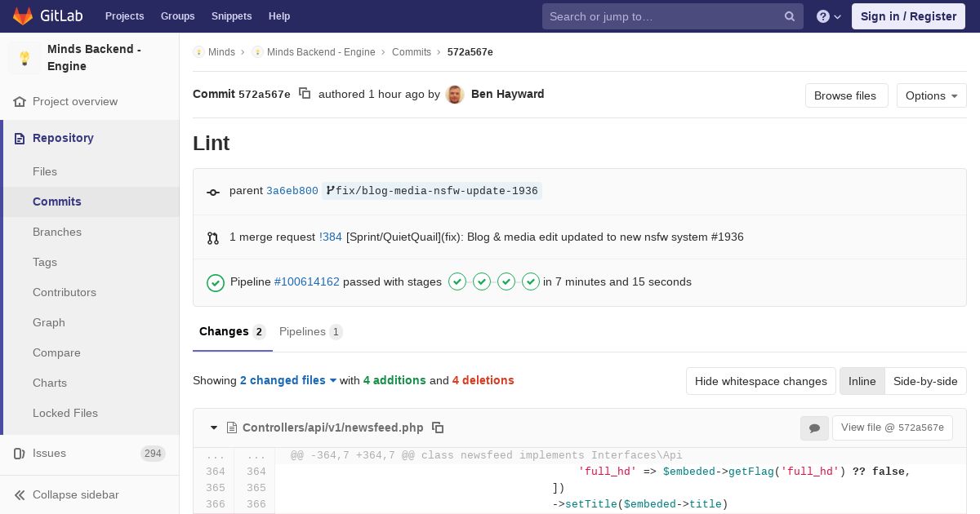Click Ben Hayward's avatar photo
The image size is (980, 514).
click(456, 95)
